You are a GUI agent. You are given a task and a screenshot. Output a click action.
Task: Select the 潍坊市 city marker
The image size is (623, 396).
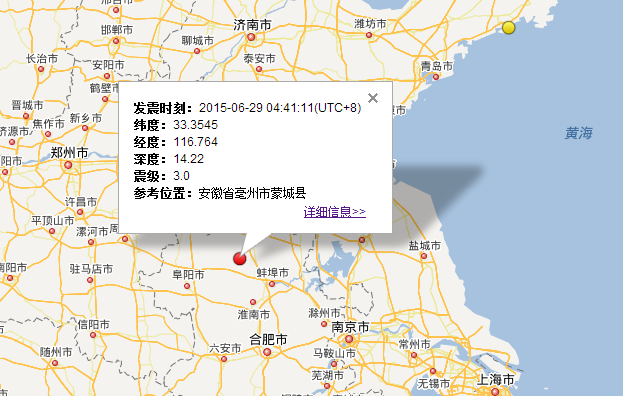(369, 35)
